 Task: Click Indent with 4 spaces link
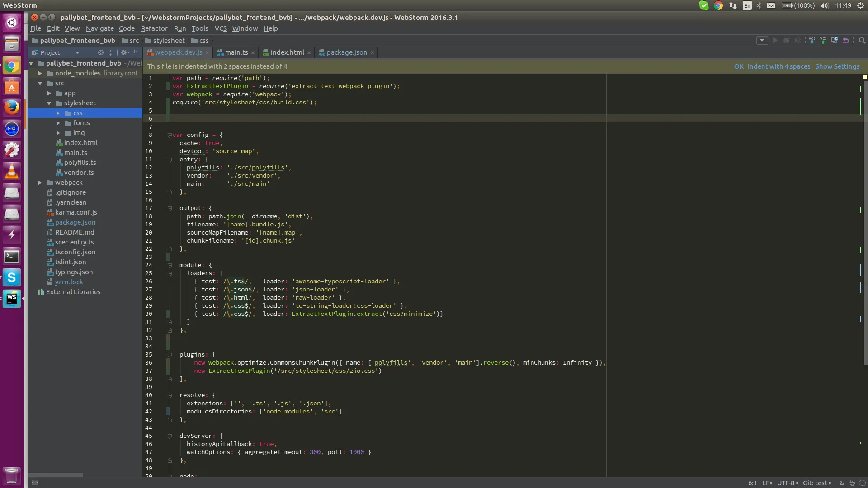pyautogui.click(x=778, y=66)
